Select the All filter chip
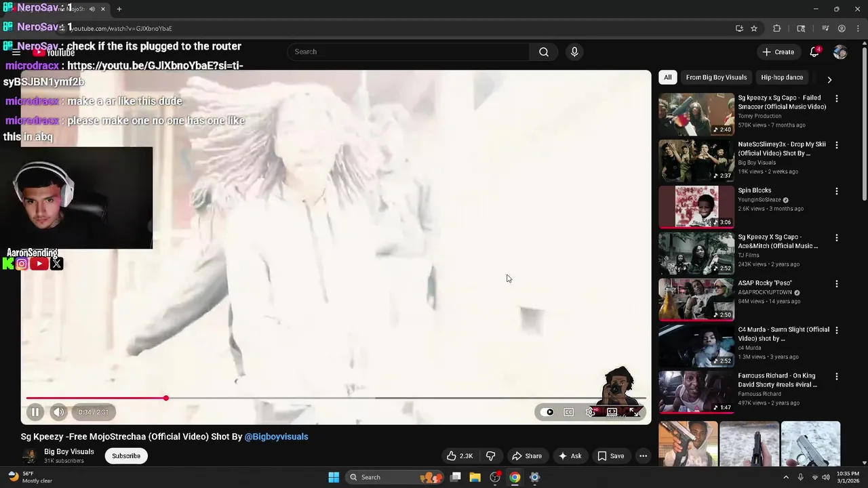868x488 pixels. 667,77
